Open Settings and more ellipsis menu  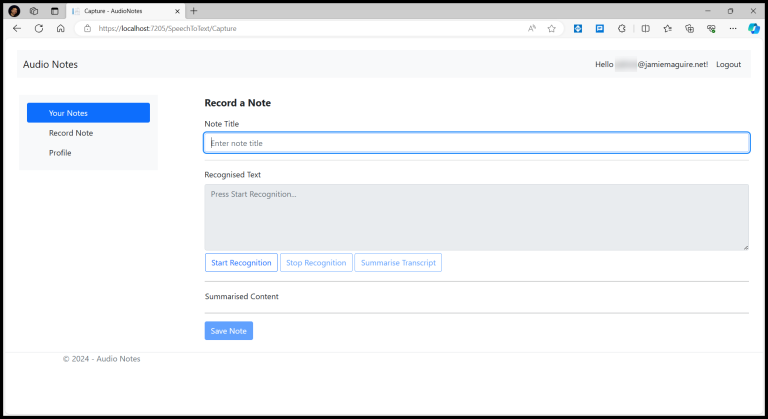coord(733,28)
